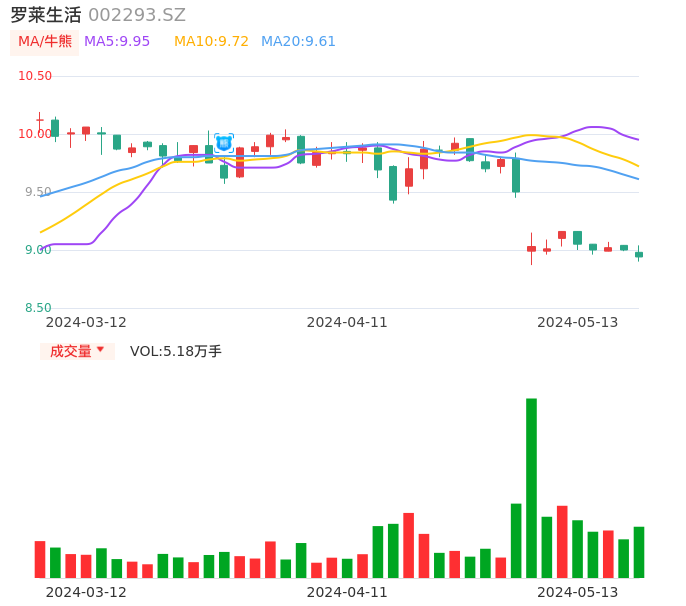The image size is (686, 606).
Task: Click the 2024-05-13 date under volume chart
Action: (578, 592)
